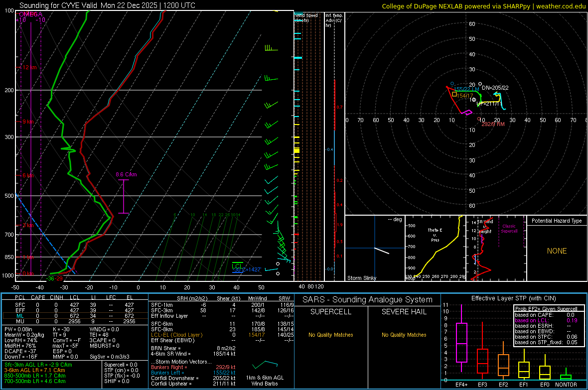Screen dimensions: 588x390
Task: Select the 500 pressure level label
Action: 9,196
